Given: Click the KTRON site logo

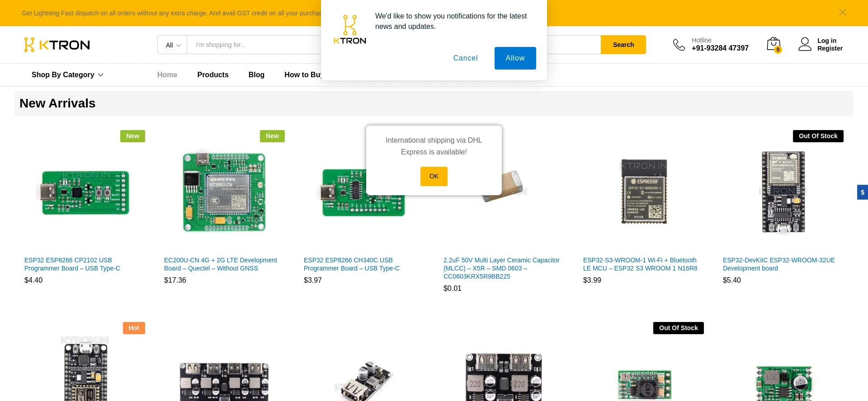Looking at the screenshot, I should (57, 45).
